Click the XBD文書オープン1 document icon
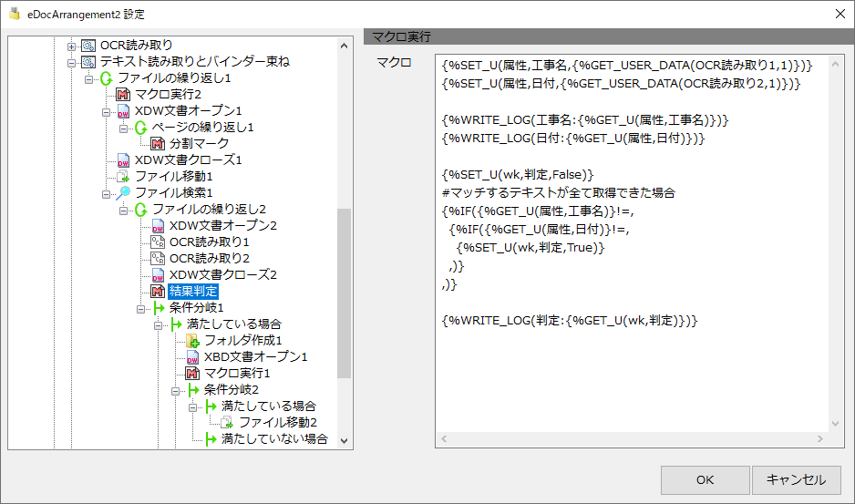The height and width of the screenshot is (504, 855). coord(192,357)
